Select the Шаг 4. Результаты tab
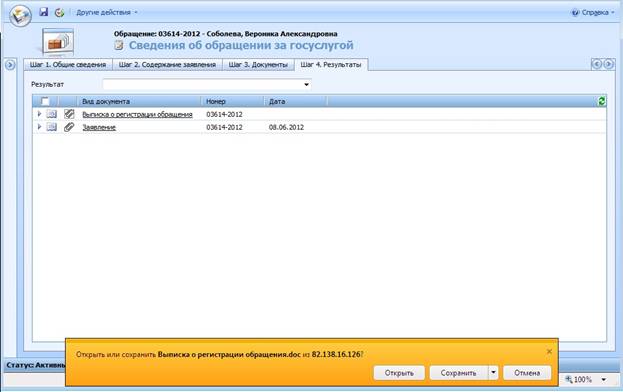This screenshot has width=623, height=392. (x=331, y=64)
